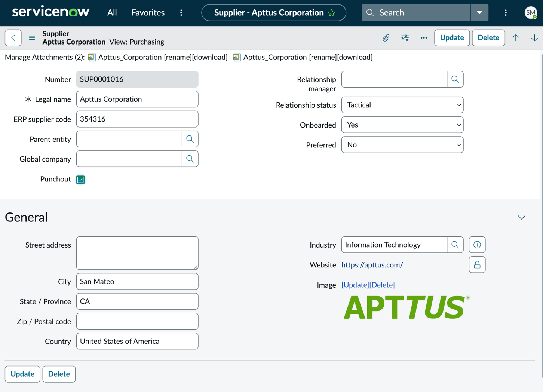
Task: Click the Industry input field
Action: point(394,245)
